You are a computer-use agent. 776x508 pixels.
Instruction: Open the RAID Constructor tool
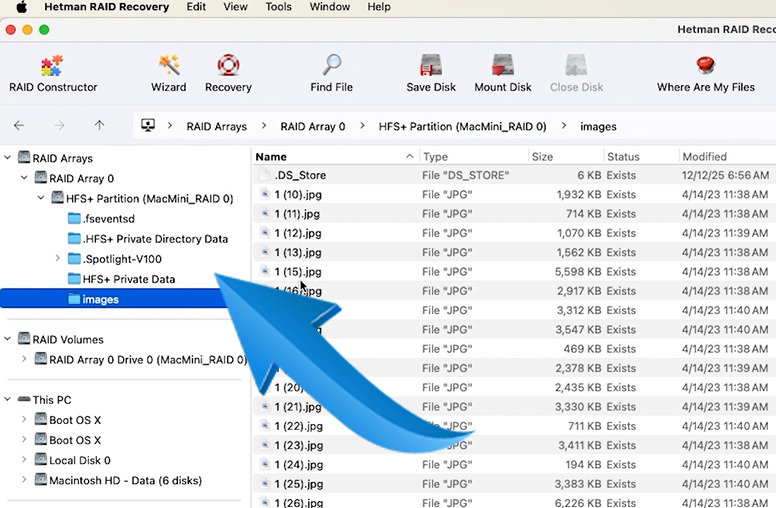(x=53, y=73)
